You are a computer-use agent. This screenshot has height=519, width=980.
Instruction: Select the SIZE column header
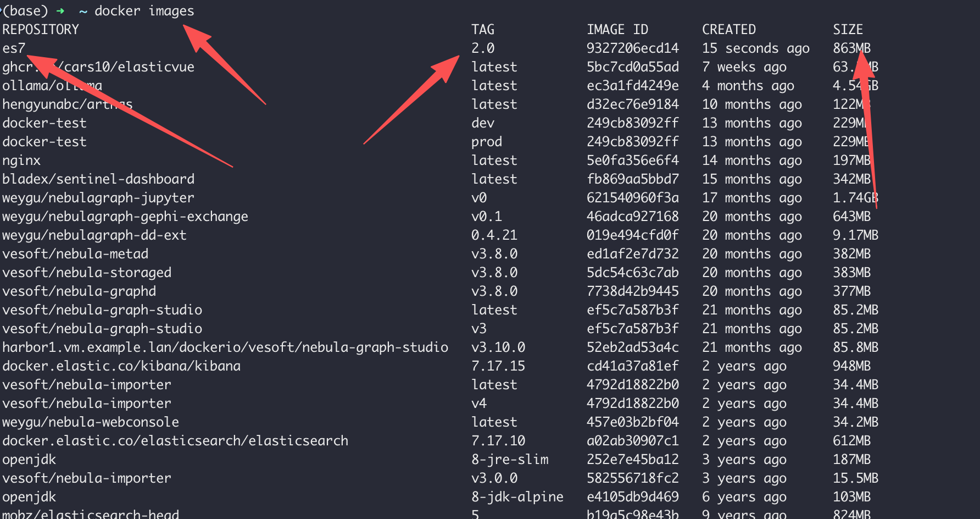pos(848,30)
